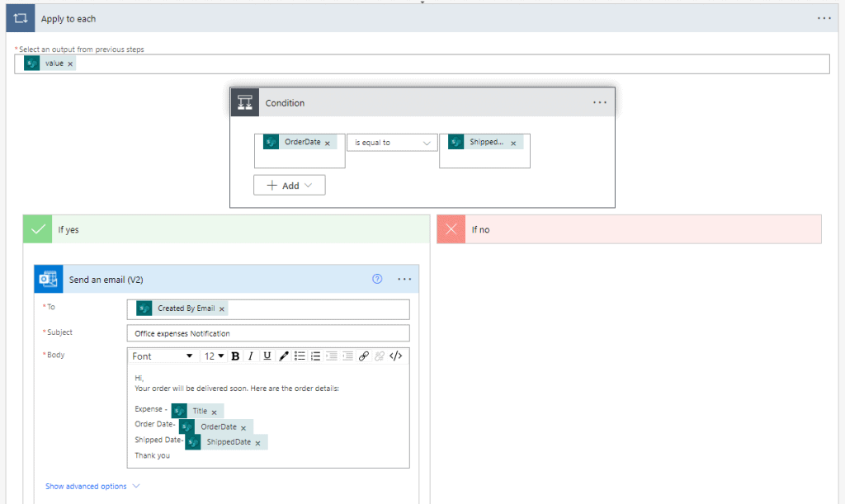Screen dimensions: 845x504
Task: Click the If yes green checkmark icon
Action: tap(38, 229)
